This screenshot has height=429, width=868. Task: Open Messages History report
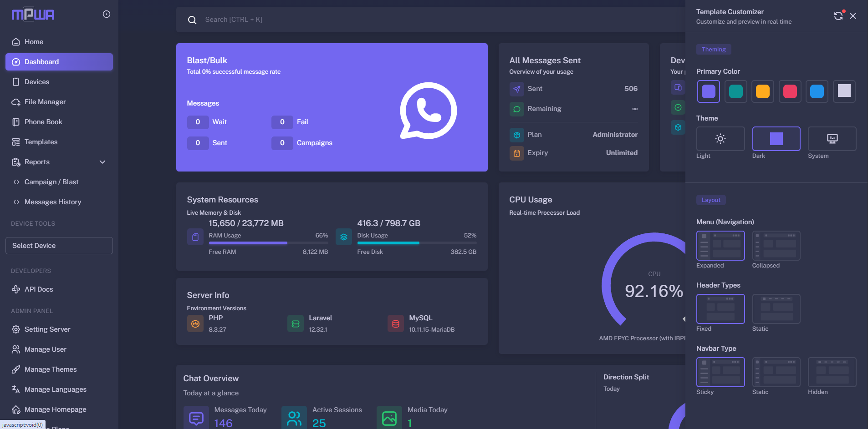click(x=53, y=202)
